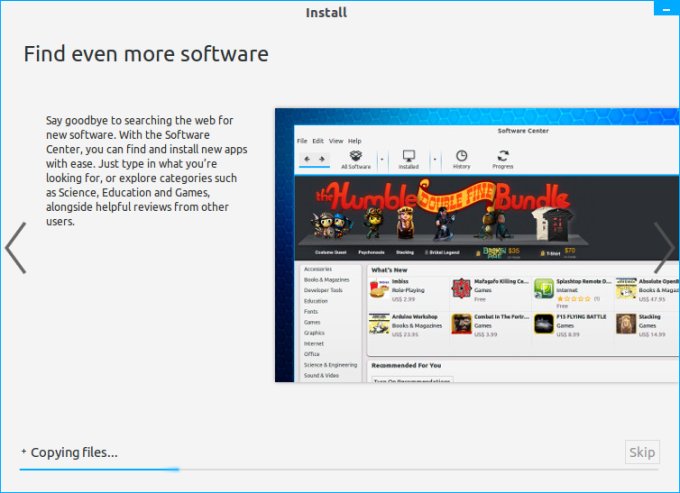
Task: Click the Arduino Workshop app icon
Action: (379, 324)
